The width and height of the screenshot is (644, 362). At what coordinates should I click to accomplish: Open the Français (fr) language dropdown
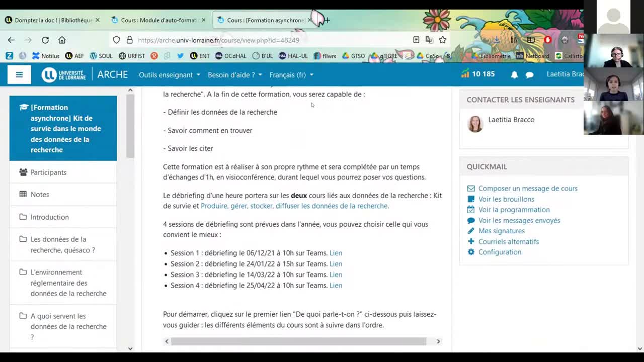[291, 75]
